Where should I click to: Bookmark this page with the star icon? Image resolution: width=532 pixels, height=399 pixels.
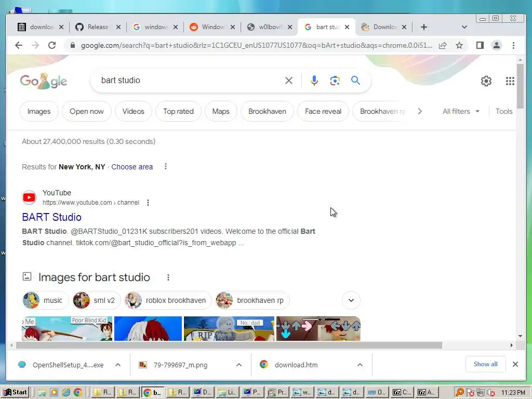tap(459, 46)
